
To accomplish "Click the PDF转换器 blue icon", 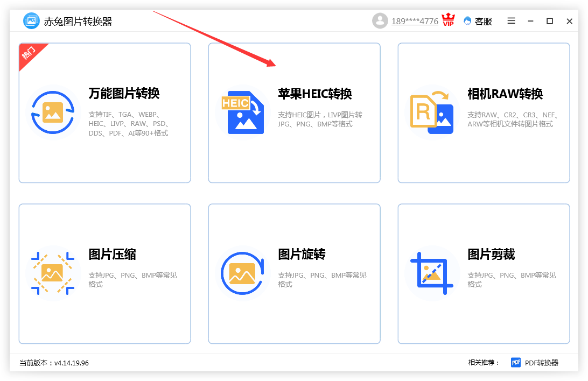I will [516, 362].
